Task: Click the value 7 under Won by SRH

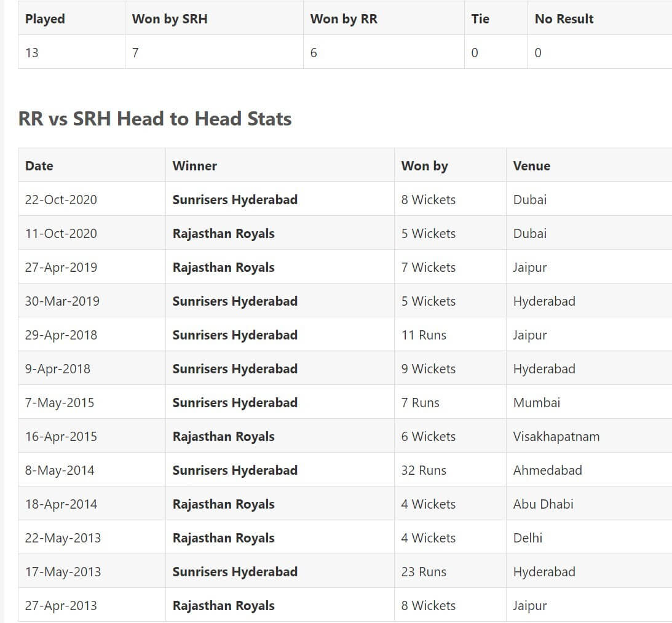Action: tap(135, 53)
